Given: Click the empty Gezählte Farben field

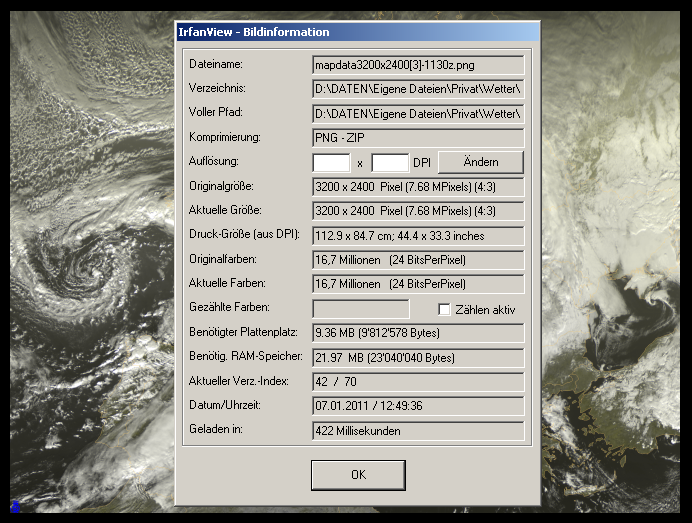Looking at the screenshot, I should click(x=361, y=309).
